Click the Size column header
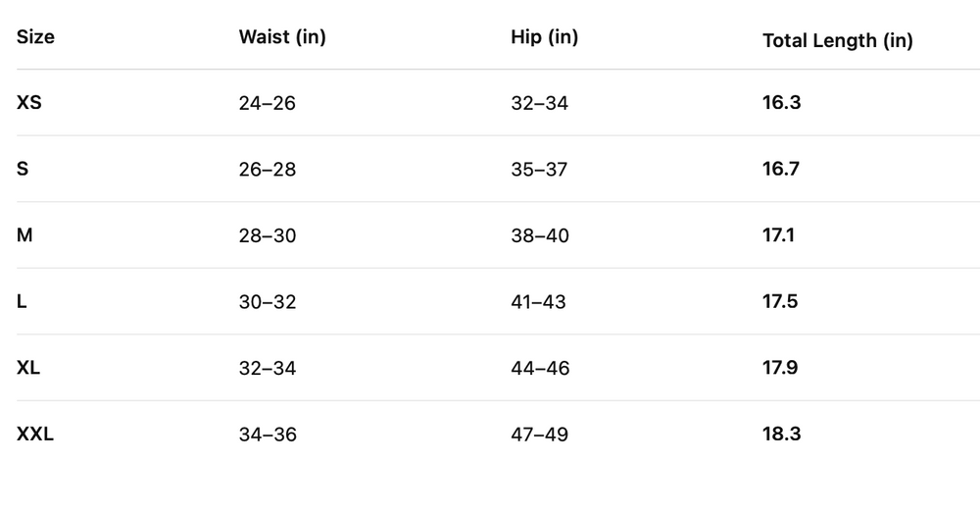Screen dimensions: 980x514 coord(36,37)
